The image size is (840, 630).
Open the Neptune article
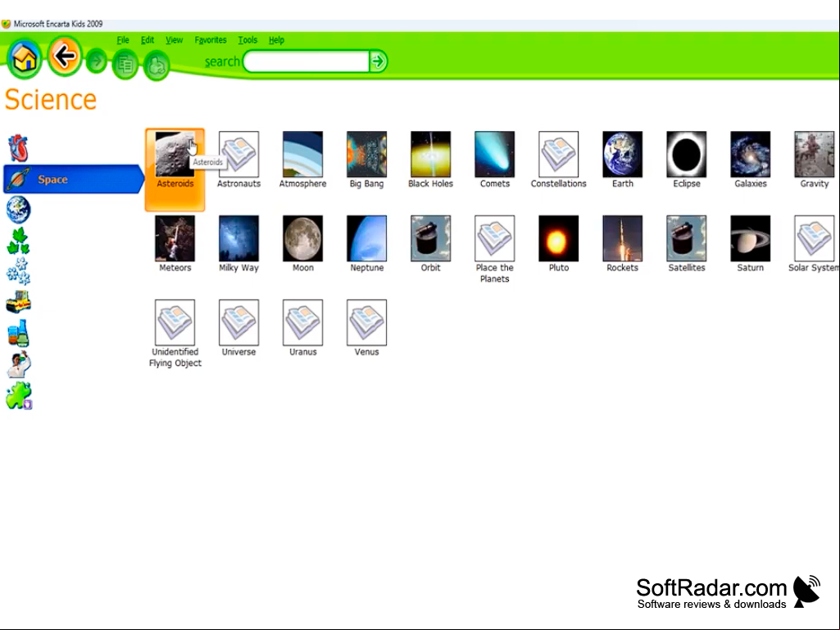coord(366,244)
